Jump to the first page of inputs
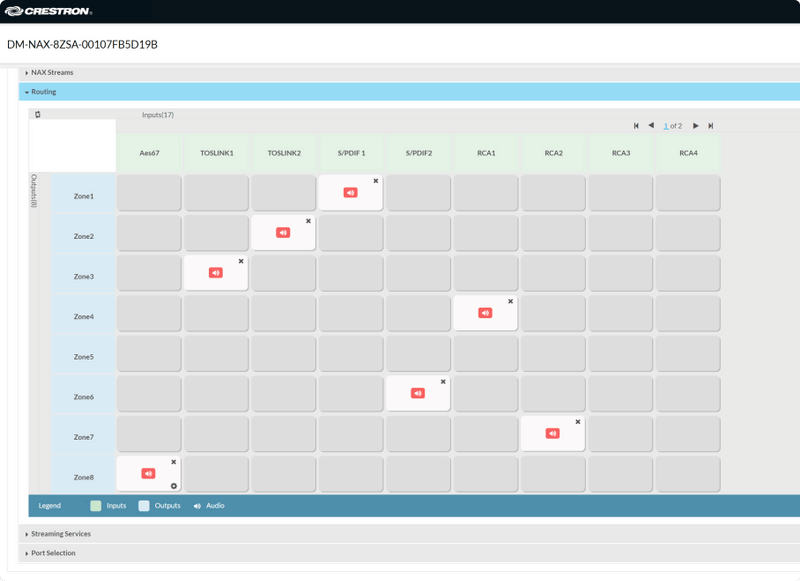The height and width of the screenshot is (581, 800). coord(636,126)
